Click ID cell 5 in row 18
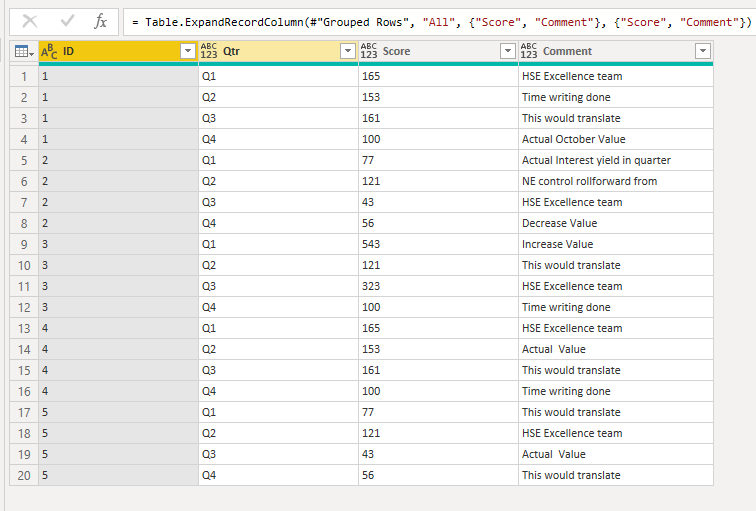Screen dimensions: 756x511 (118, 433)
